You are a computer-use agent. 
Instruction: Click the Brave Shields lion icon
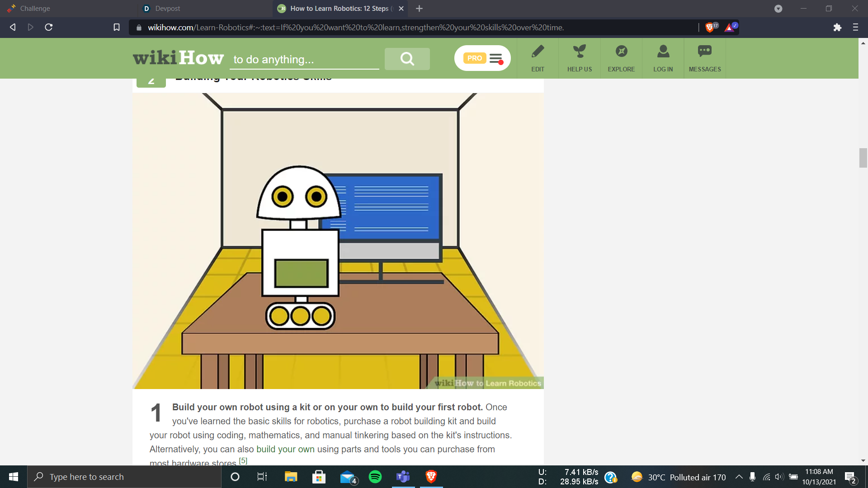click(x=709, y=28)
